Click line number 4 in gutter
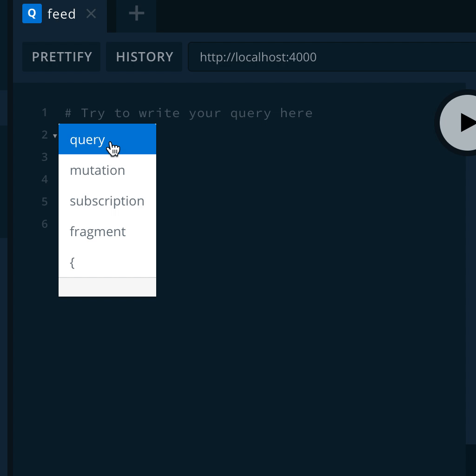This screenshot has height=476, width=476. 45,179
